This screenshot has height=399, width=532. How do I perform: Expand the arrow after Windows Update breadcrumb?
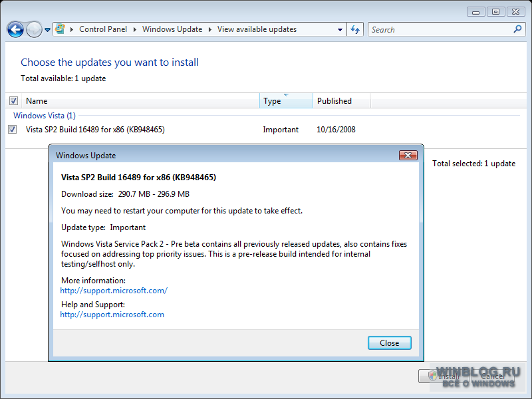point(209,29)
